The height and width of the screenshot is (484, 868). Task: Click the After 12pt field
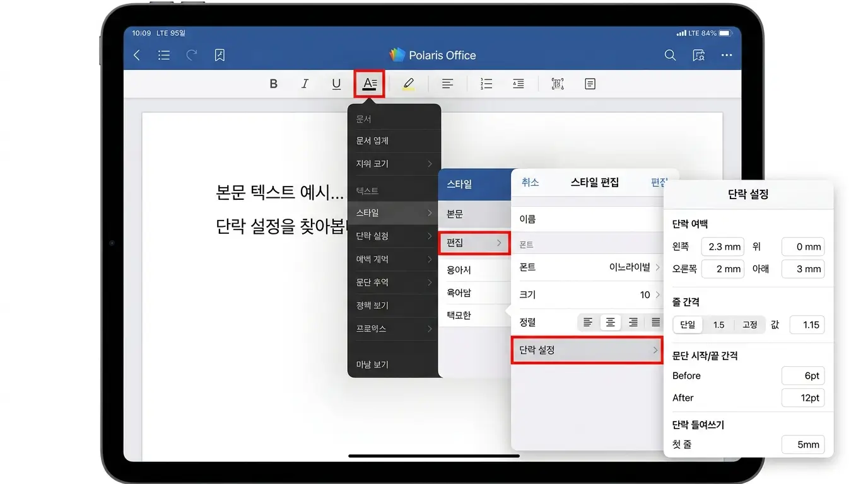coord(803,398)
